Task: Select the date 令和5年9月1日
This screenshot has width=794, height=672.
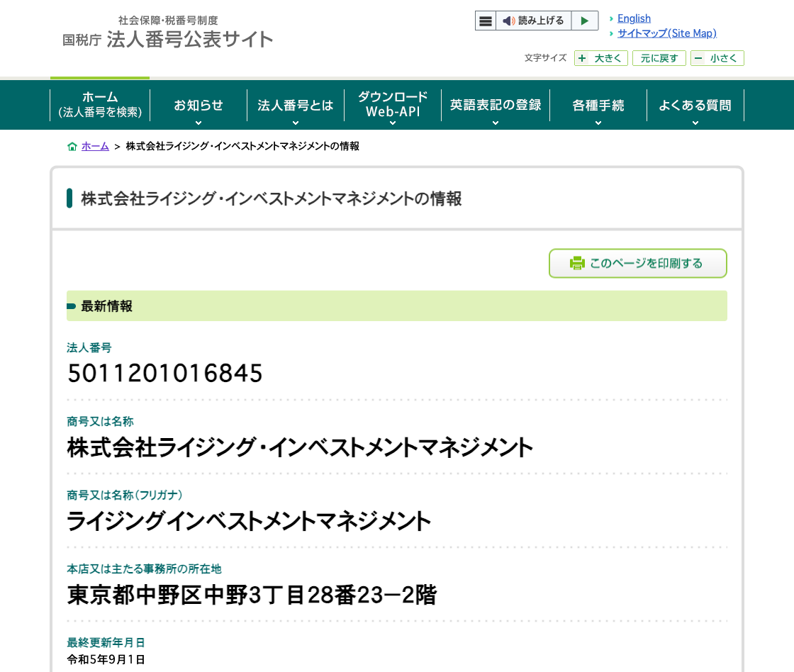Action: click(106, 659)
